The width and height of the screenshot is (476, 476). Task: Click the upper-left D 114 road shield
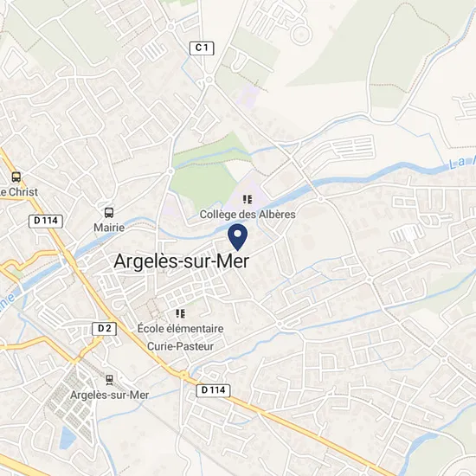click(x=46, y=221)
